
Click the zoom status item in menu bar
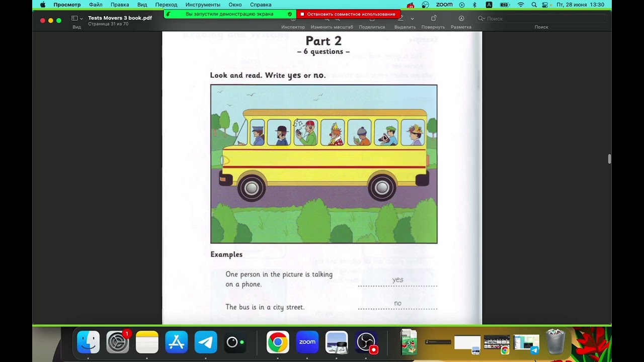coord(444,5)
